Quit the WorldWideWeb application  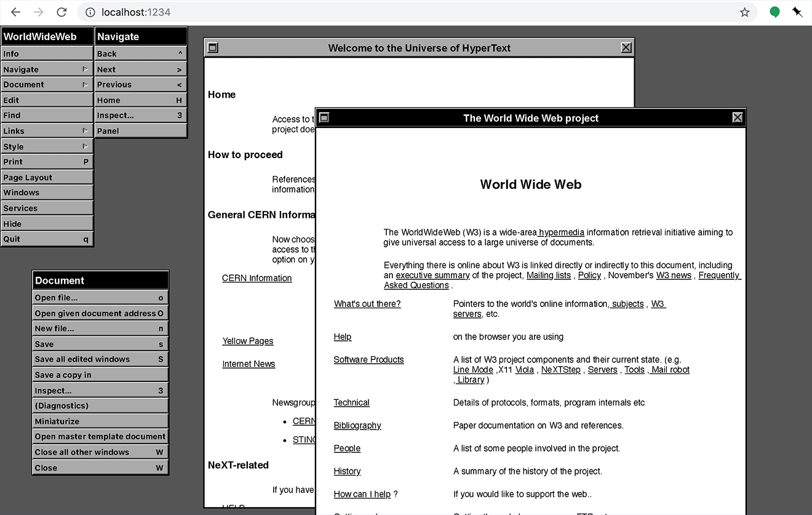[x=47, y=239]
